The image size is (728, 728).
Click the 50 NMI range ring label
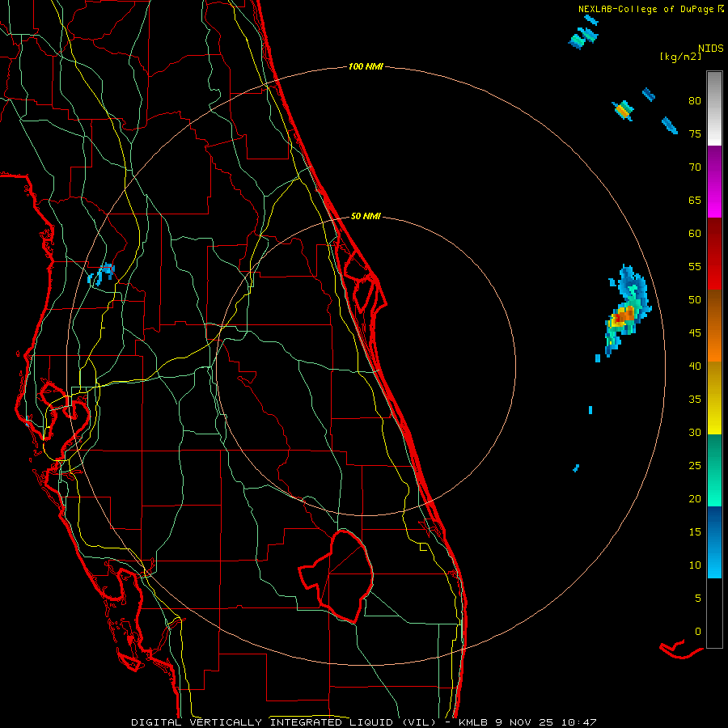click(x=366, y=216)
